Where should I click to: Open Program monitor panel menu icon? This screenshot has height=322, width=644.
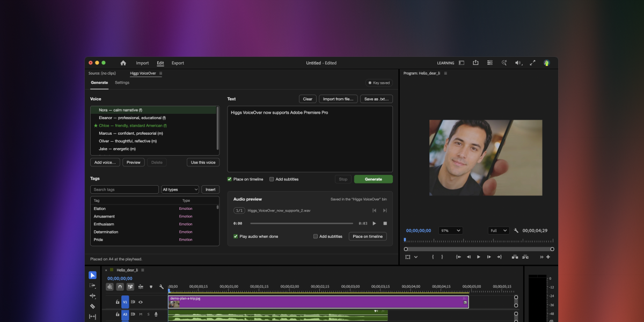click(x=445, y=73)
